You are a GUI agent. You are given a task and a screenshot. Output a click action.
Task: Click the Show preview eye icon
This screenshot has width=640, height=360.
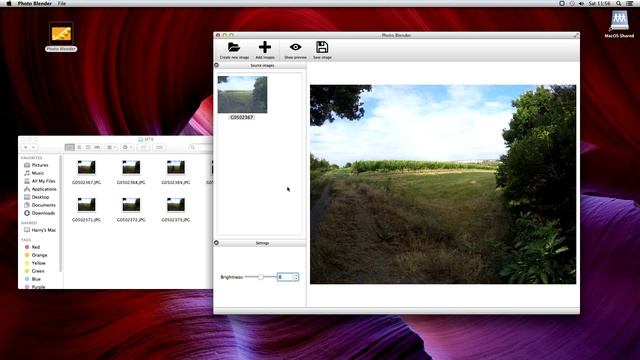tap(296, 47)
